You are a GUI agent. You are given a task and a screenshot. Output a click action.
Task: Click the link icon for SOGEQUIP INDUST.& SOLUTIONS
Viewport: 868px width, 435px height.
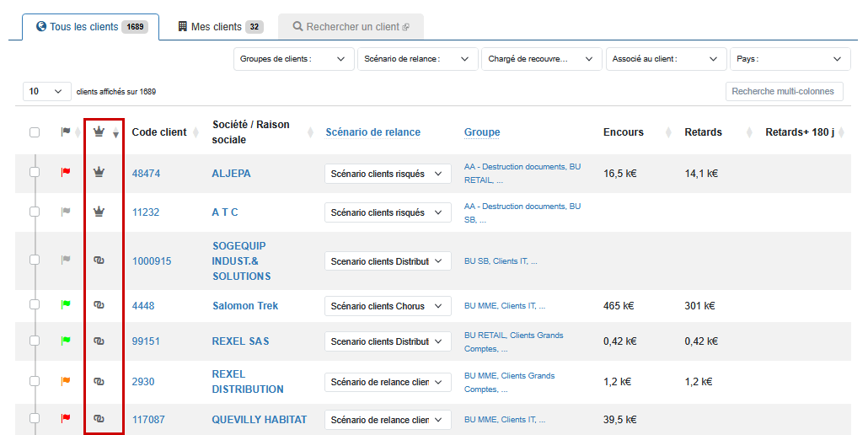(99, 260)
